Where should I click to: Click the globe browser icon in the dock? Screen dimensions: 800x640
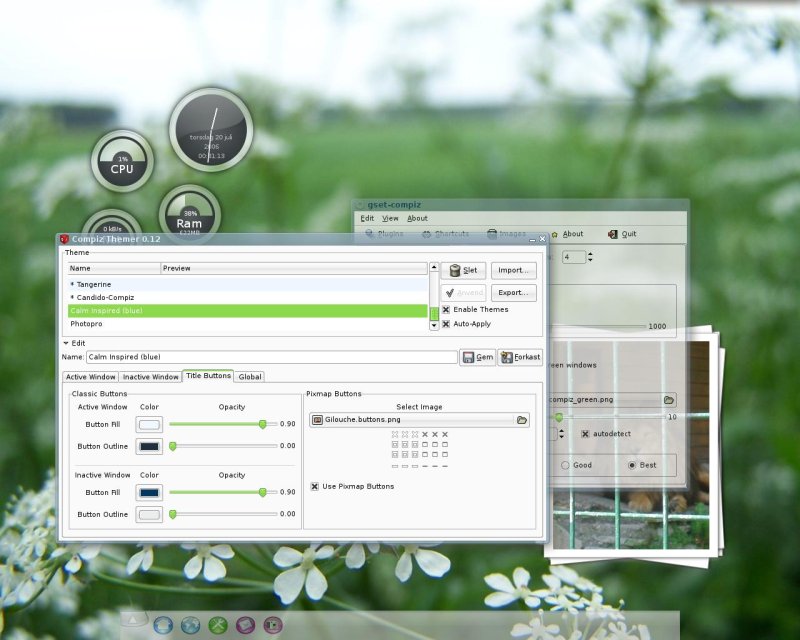[190, 625]
